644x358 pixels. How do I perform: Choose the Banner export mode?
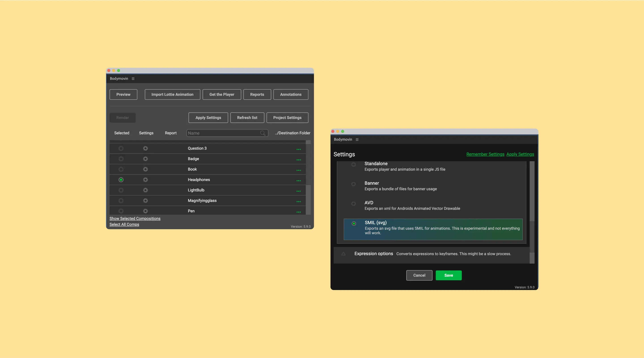click(x=354, y=184)
